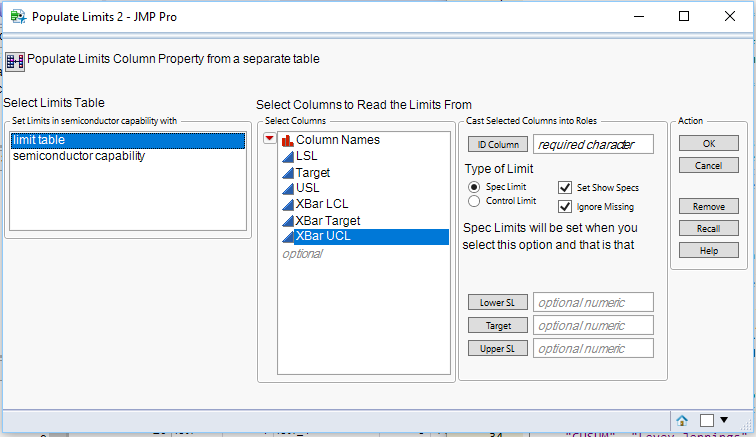Click the continuous icon next to XBar LCL
Viewport: 756px width, 437px height.
pos(288,205)
